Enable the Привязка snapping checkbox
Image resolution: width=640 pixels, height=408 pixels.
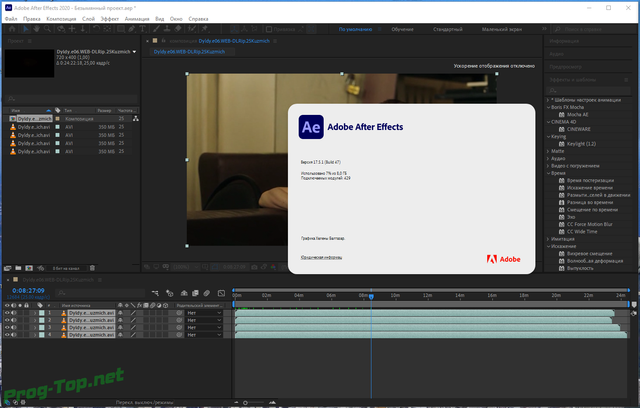tap(269, 29)
